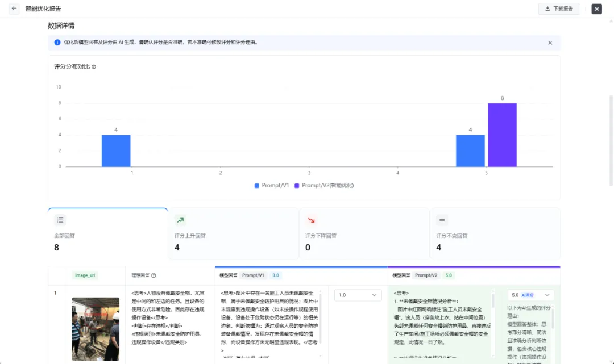Image resolution: width=614 pixels, height=364 pixels.
Task: Click the image_url column tag
Action: (85, 275)
